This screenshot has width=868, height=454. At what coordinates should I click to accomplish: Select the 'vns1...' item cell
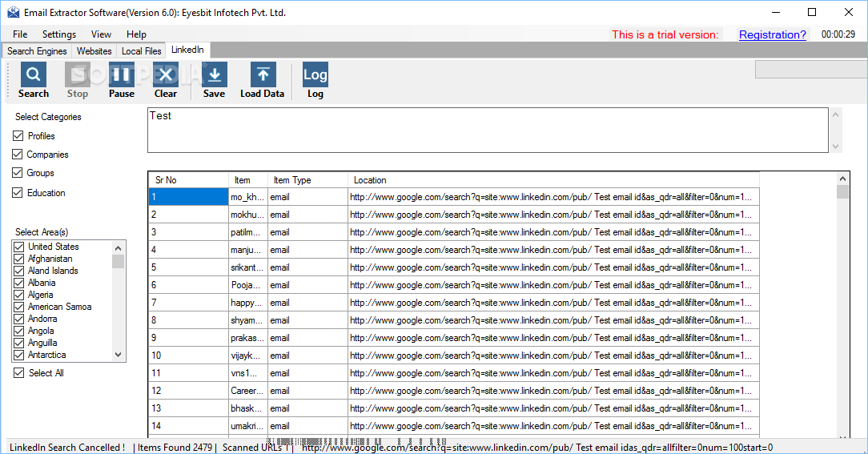pos(248,373)
